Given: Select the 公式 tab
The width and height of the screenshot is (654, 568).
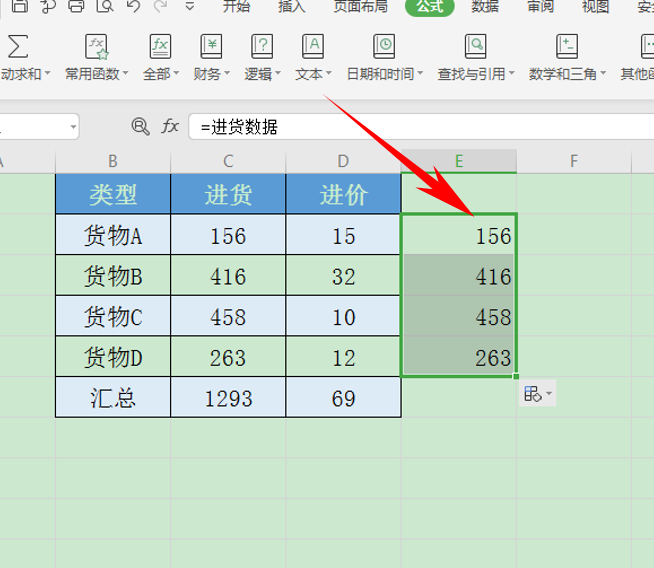Looking at the screenshot, I should pos(430,6).
